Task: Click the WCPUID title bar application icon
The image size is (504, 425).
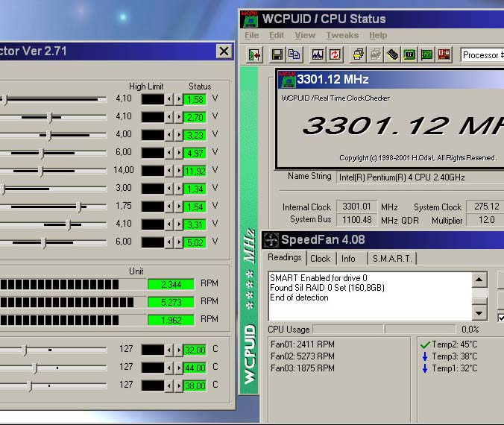Action: 250,19
